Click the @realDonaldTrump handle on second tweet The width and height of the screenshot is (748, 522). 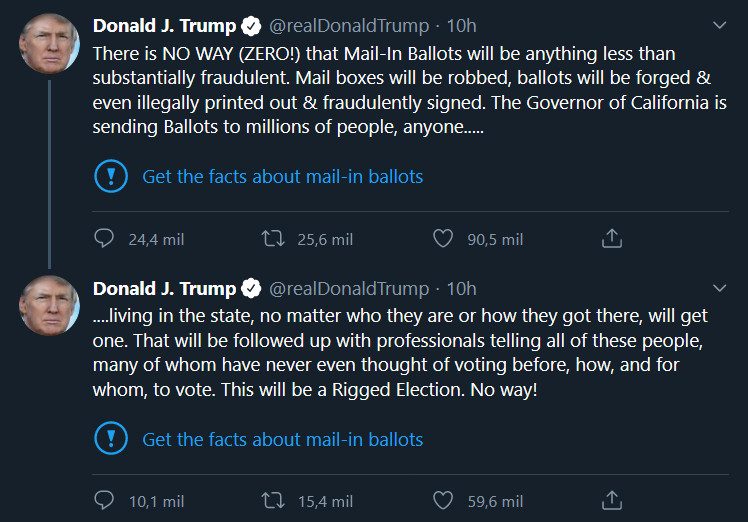(x=348, y=288)
